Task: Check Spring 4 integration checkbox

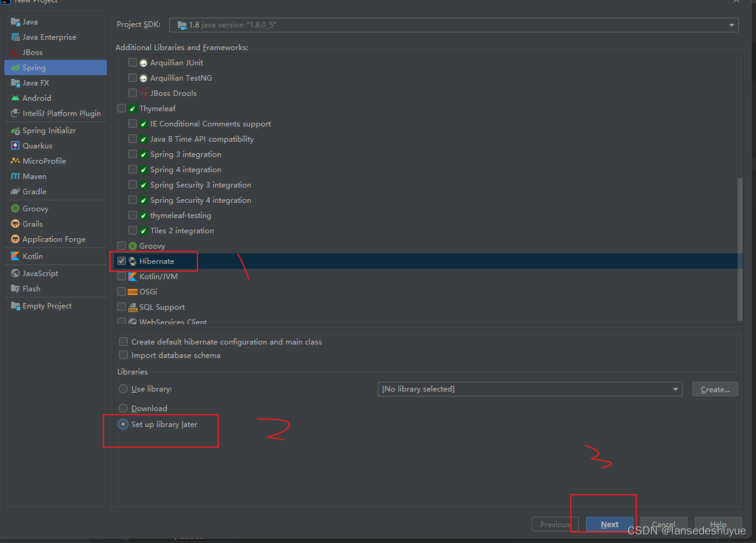Action: [133, 169]
